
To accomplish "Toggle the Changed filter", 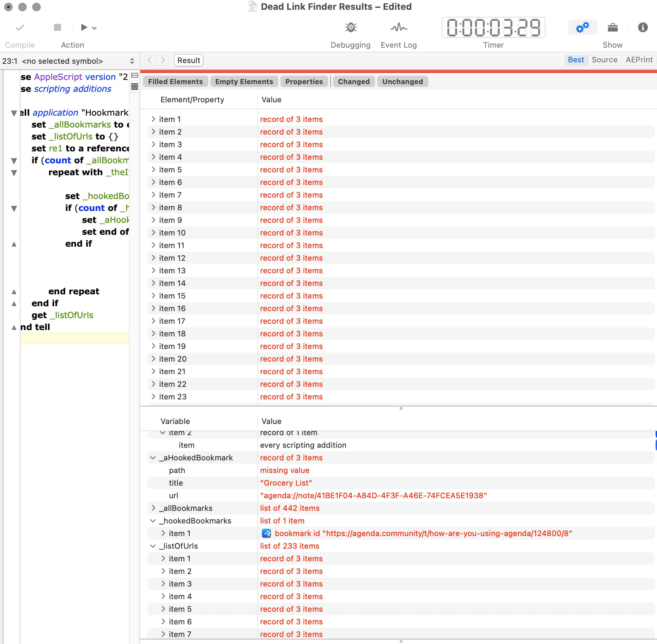I will click(x=354, y=82).
